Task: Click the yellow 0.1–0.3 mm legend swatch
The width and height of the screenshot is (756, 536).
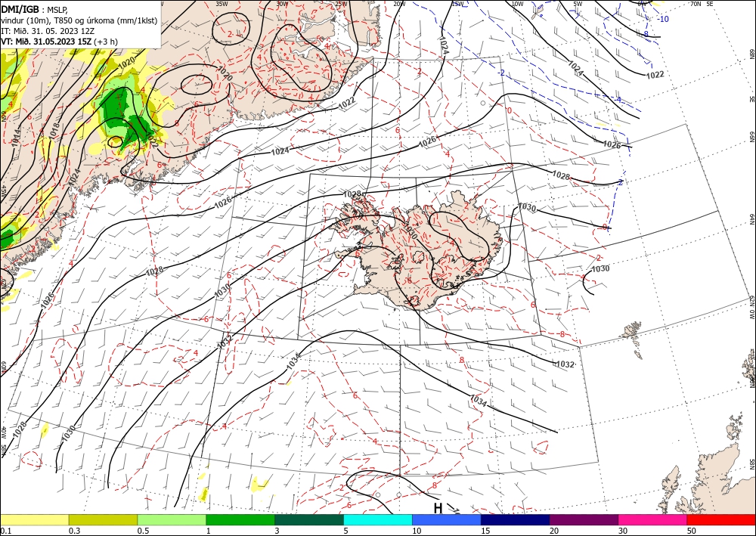Action: pos(34,519)
